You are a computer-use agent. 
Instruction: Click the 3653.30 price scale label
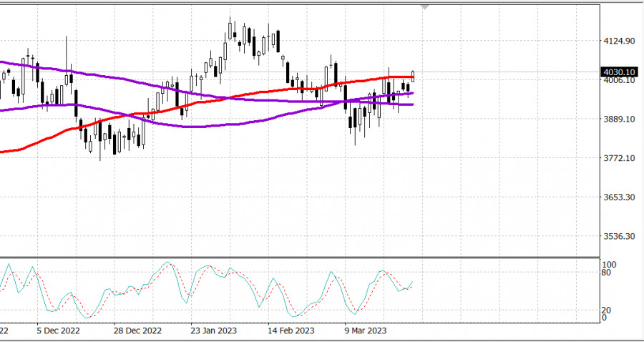(620, 197)
